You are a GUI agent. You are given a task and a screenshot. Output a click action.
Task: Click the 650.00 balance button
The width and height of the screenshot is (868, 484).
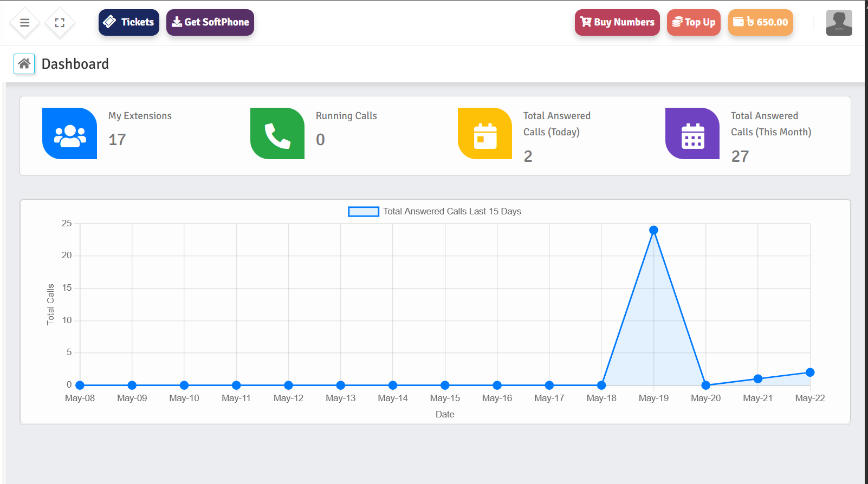(760, 22)
